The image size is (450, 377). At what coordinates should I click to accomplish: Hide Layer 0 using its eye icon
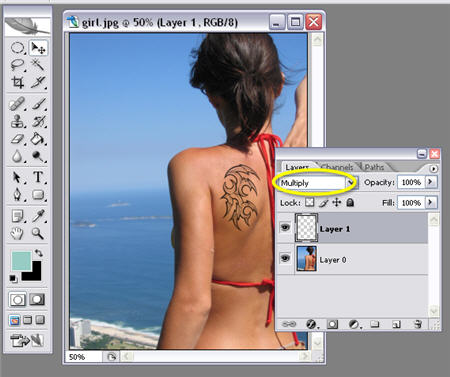pos(285,258)
